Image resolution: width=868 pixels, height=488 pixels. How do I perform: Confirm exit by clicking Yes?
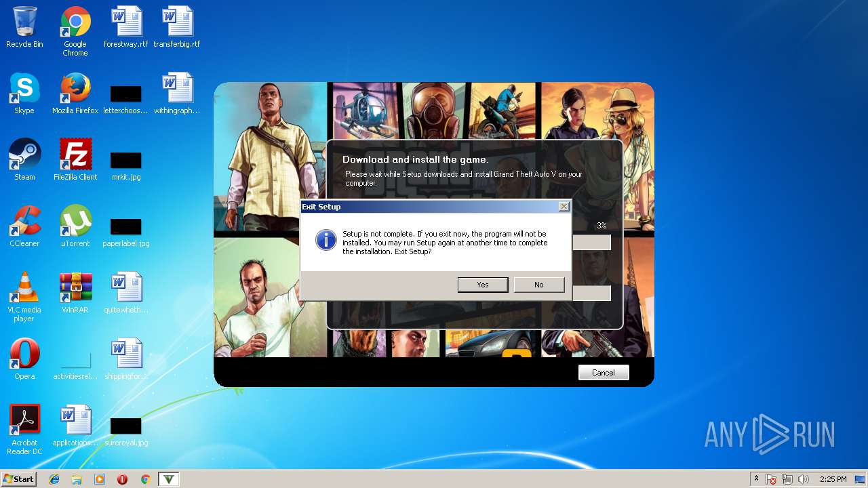point(483,285)
